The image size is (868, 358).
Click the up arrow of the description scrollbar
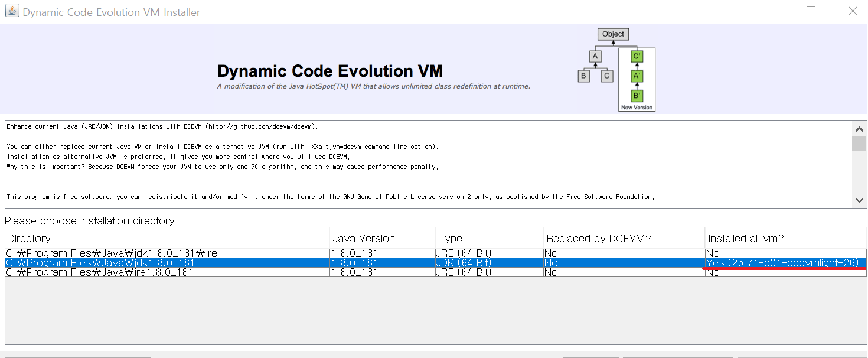click(x=859, y=128)
